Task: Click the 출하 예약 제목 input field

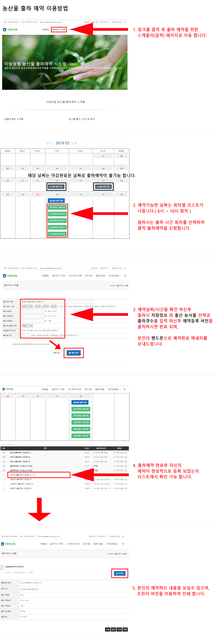Action: (57, 301)
